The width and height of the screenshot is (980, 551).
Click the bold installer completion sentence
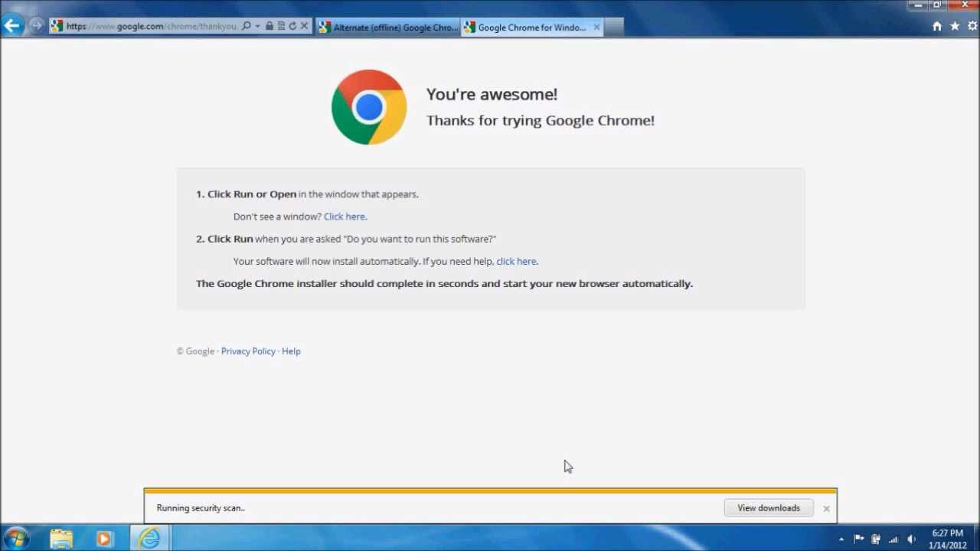click(444, 283)
